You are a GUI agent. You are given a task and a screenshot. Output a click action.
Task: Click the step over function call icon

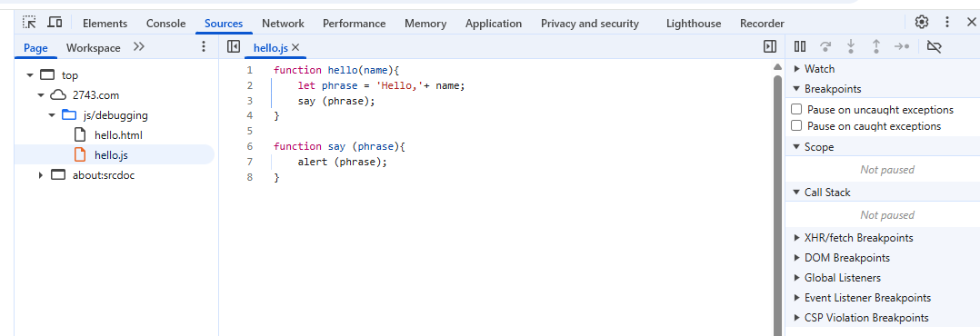point(825,47)
